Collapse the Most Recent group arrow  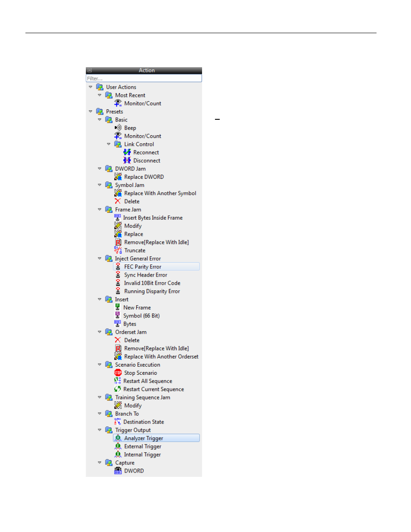100,95
